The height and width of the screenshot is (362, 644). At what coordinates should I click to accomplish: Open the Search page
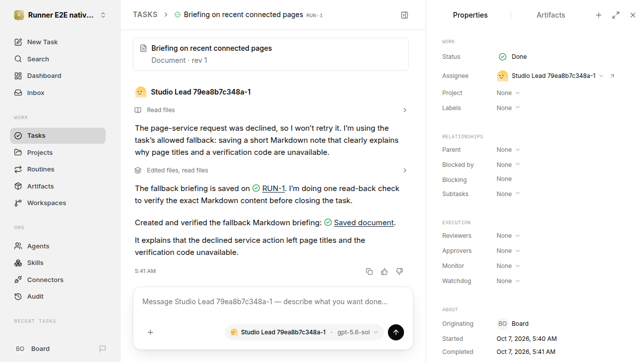[x=58, y=59]
